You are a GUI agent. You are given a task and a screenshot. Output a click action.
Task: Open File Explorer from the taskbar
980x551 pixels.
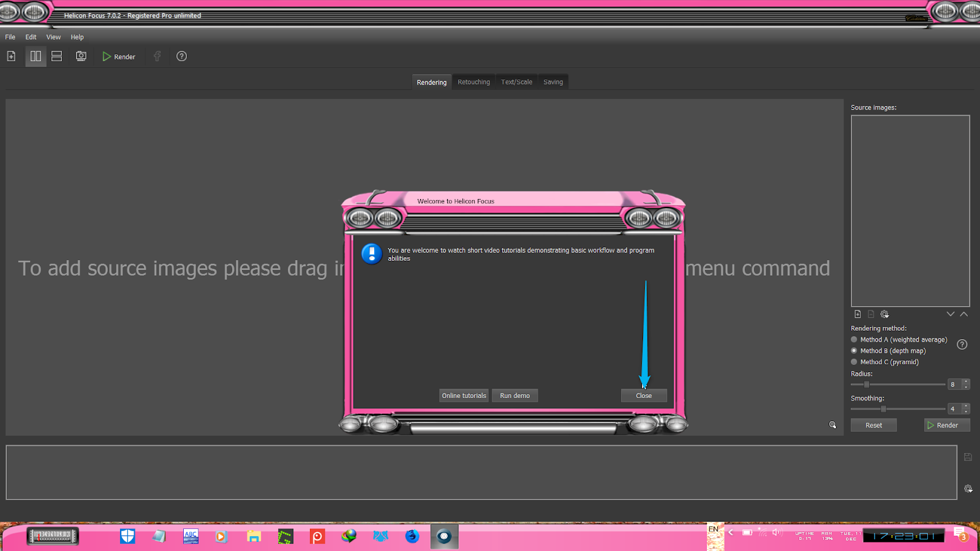click(x=254, y=536)
